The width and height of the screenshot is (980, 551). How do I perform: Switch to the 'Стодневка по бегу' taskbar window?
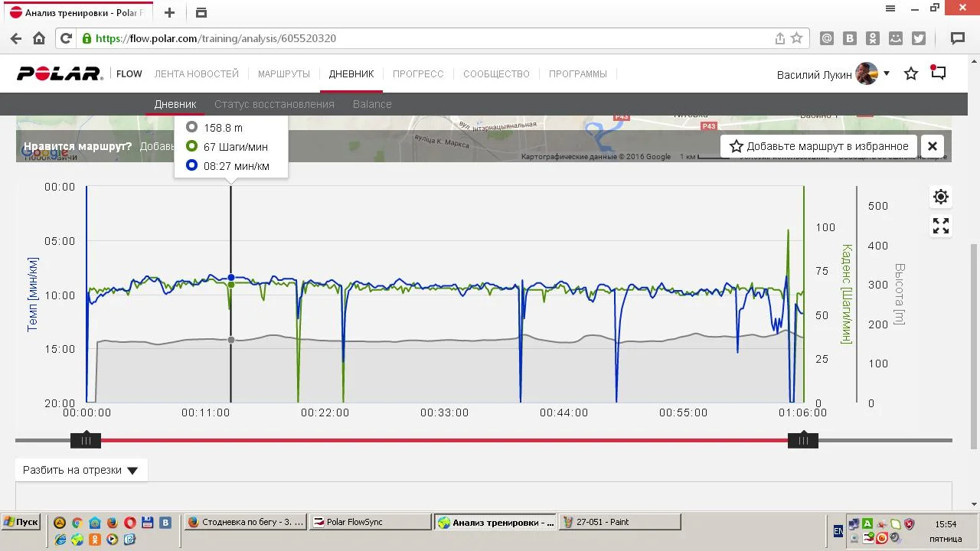[x=246, y=522]
